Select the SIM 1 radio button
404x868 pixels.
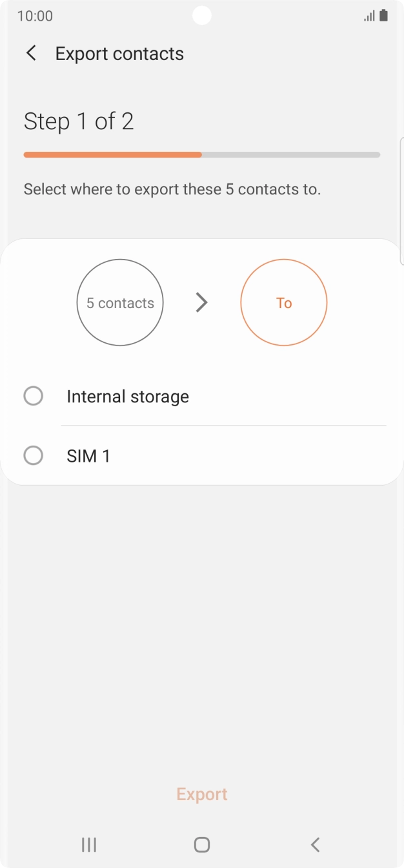point(34,456)
